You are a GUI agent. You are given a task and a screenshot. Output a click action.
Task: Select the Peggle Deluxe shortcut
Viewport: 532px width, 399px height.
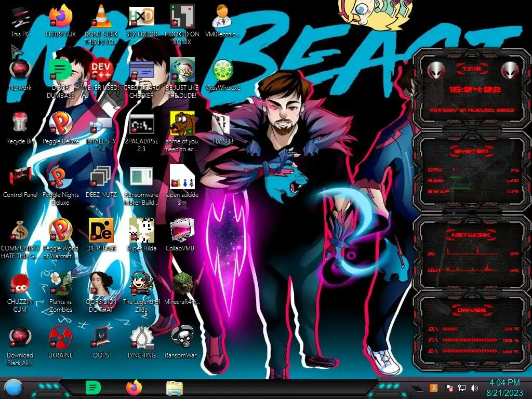[x=60, y=123]
